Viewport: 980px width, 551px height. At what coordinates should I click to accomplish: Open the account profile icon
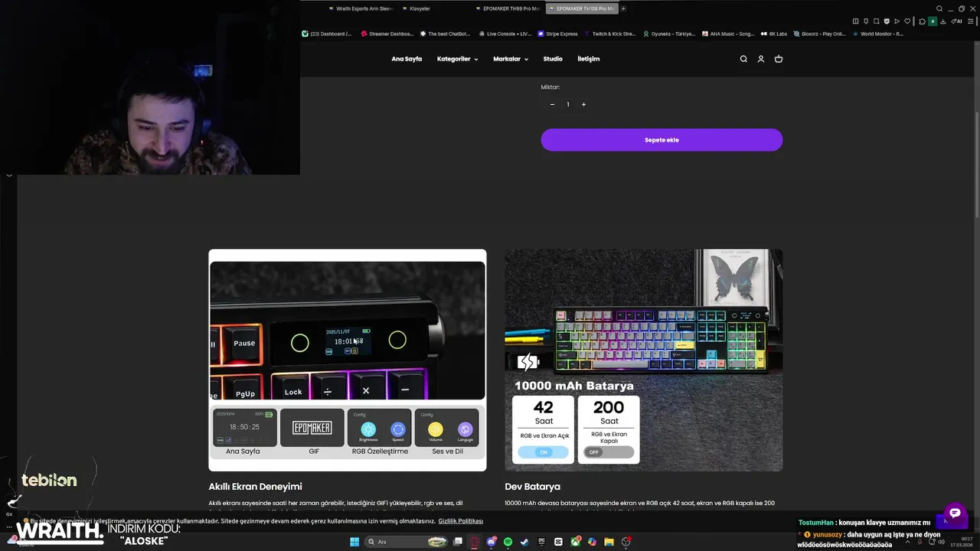pos(761,59)
